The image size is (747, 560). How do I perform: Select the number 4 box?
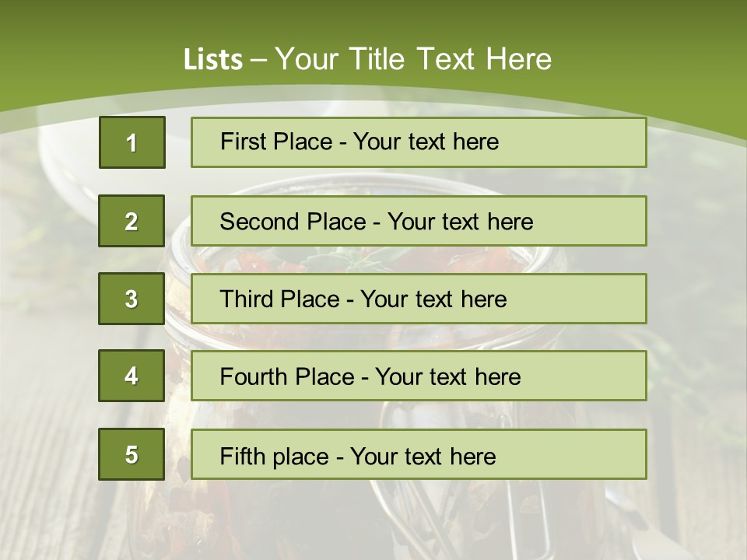[132, 376]
